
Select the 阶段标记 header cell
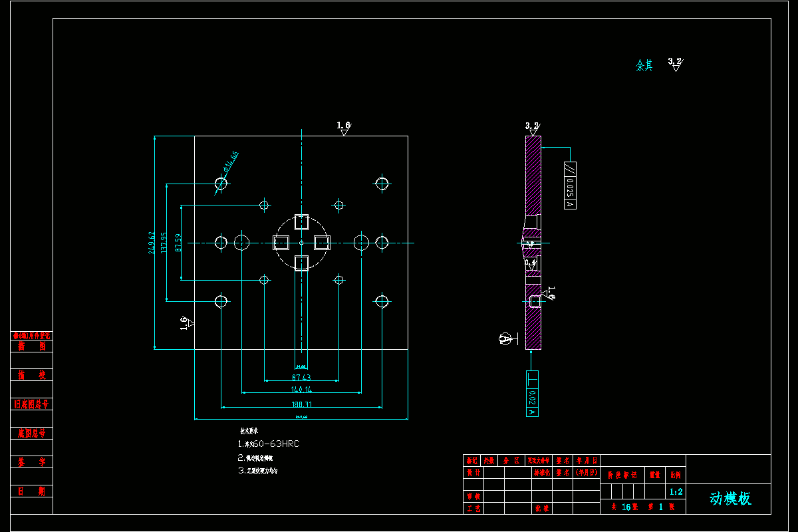[622, 475]
